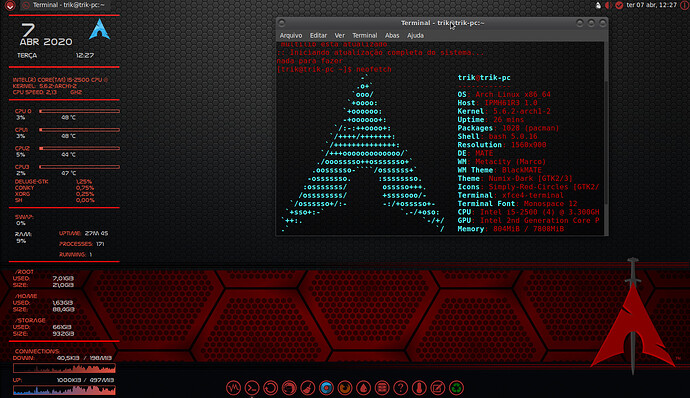The width and height of the screenshot is (690, 398).
Task: Launch the blue circle browser dock icon
Action: point(326,388)
